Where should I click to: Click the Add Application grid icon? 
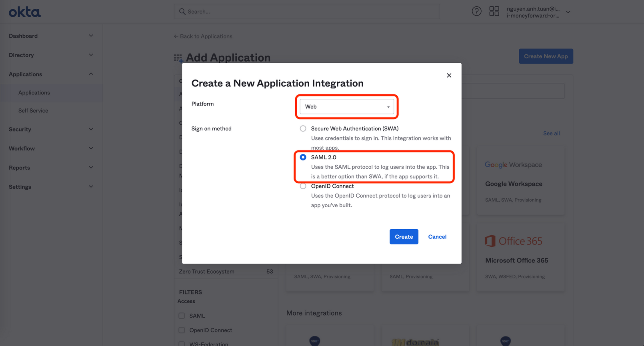point(178,58)
